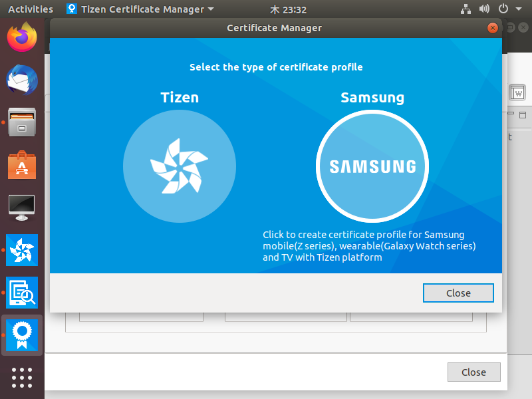Click Close in the background Certificate Manager window
The image size is (532, 399).
click(x=473, y=372)
